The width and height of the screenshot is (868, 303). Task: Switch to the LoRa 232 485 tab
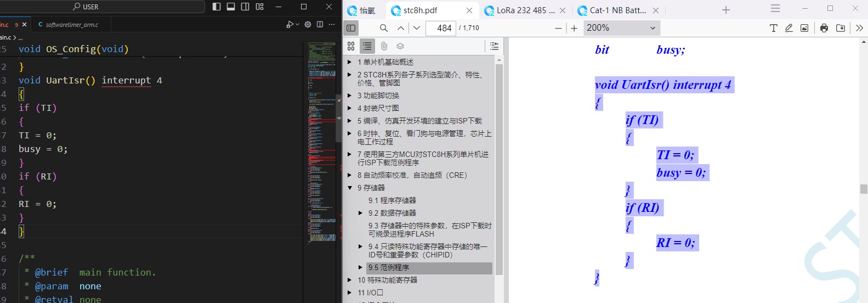pyautogui.click(x=525, y=10)
